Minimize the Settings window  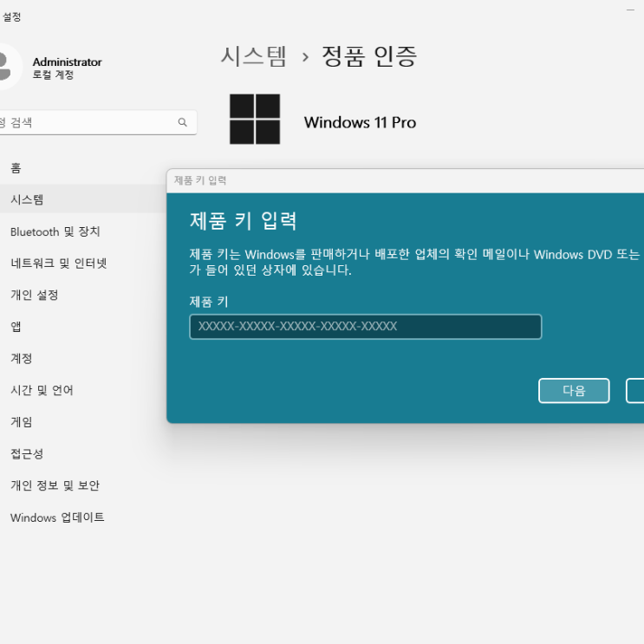click(630, 10)
